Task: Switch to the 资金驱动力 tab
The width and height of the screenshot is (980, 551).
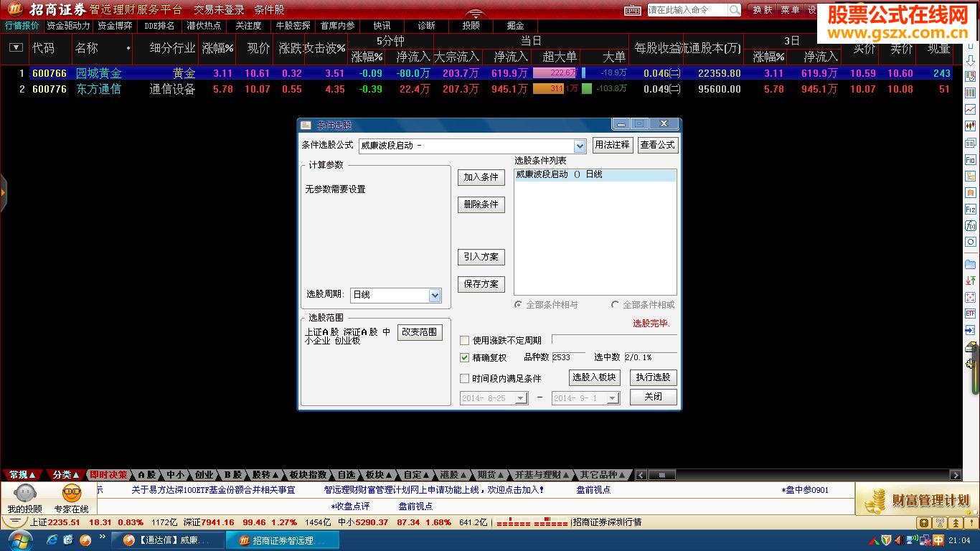Action: tap(68, 26)
